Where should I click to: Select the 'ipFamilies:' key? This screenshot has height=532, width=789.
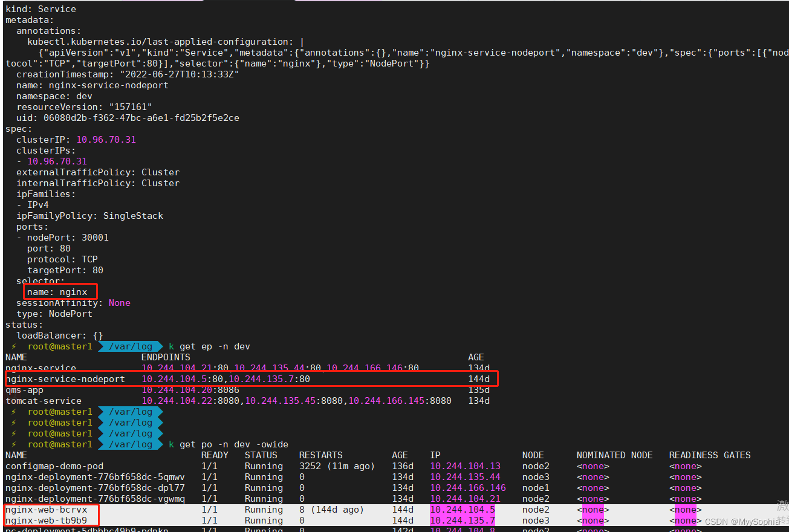pyautogui.click(x=46, y=194)
